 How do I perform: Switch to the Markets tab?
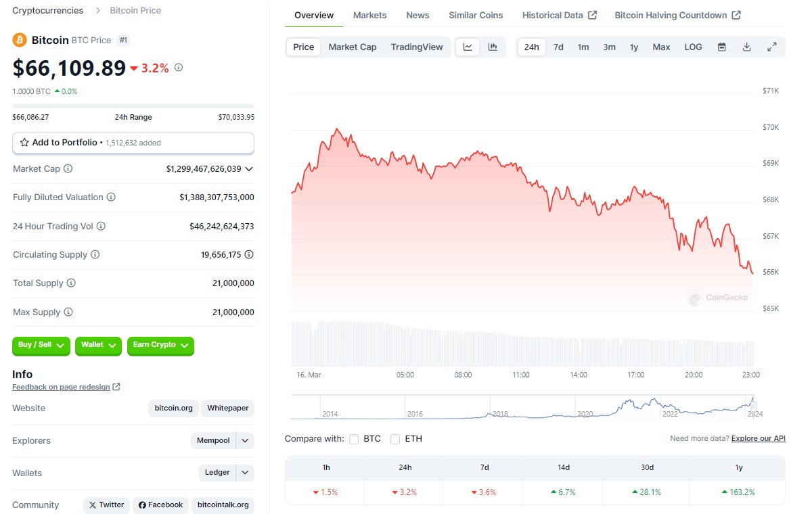pos(370,15)
